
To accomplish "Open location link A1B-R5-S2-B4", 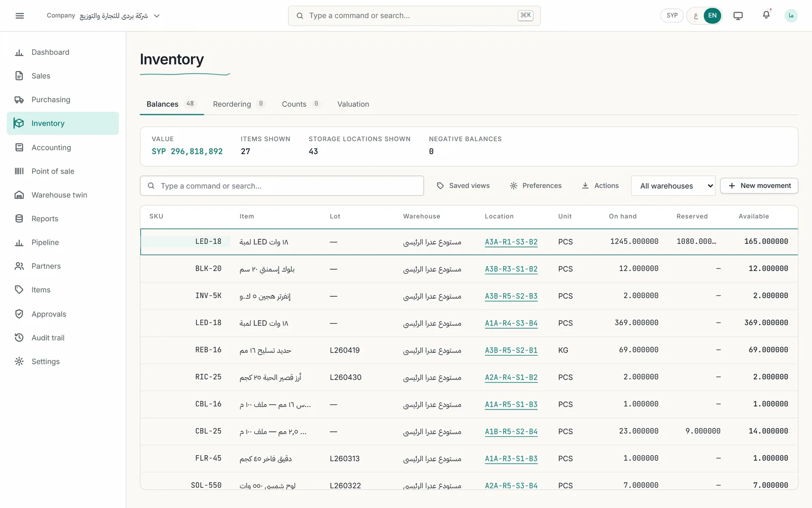I will pos(511,431).
